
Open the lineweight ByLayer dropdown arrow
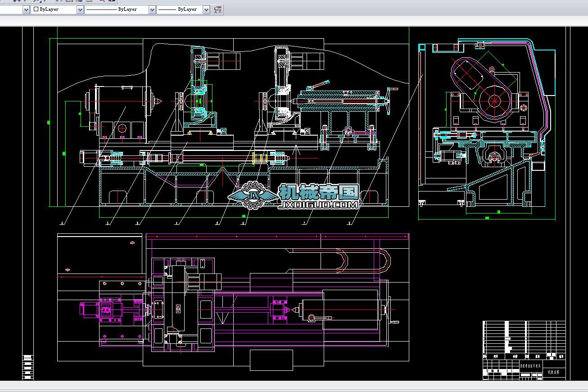tap(206, 9)
